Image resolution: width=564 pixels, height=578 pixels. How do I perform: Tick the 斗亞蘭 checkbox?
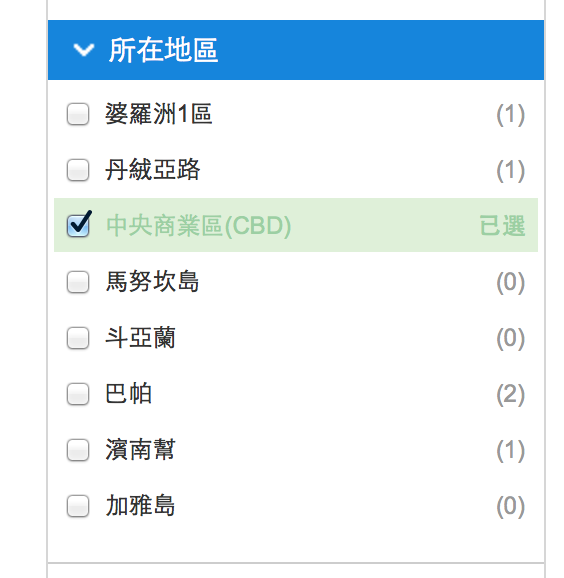point(78,338)
